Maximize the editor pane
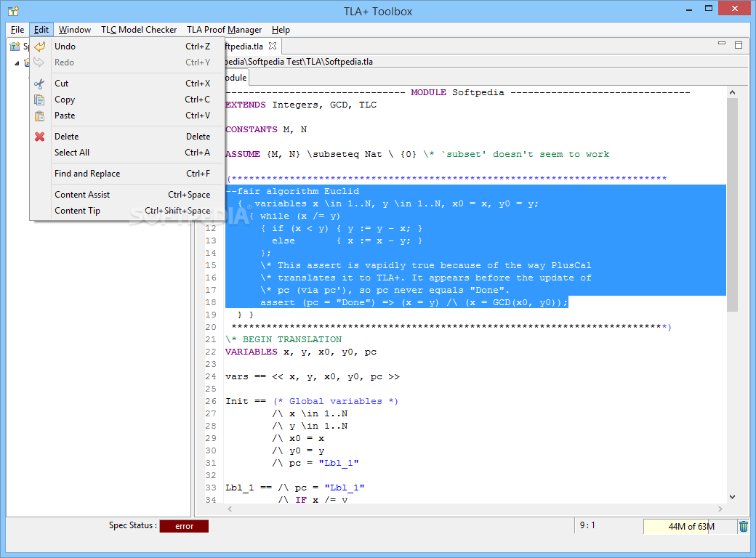Screen dimensions: 756x558 tap(738, 45)
